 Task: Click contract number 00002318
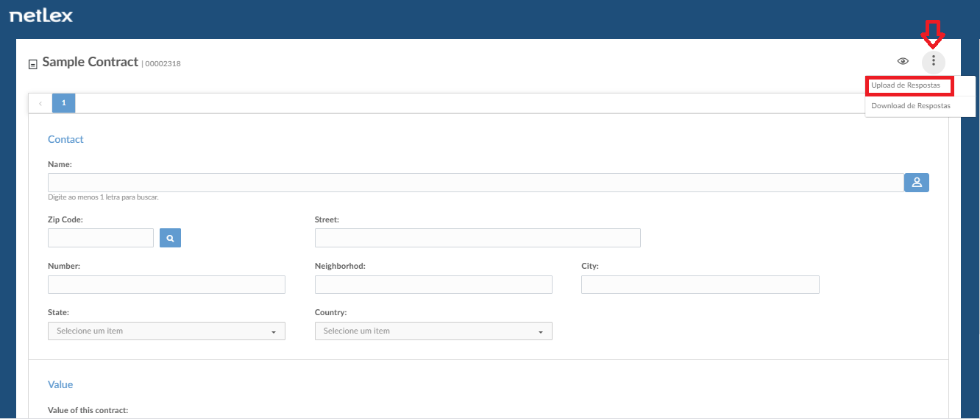tap(163, 64)
